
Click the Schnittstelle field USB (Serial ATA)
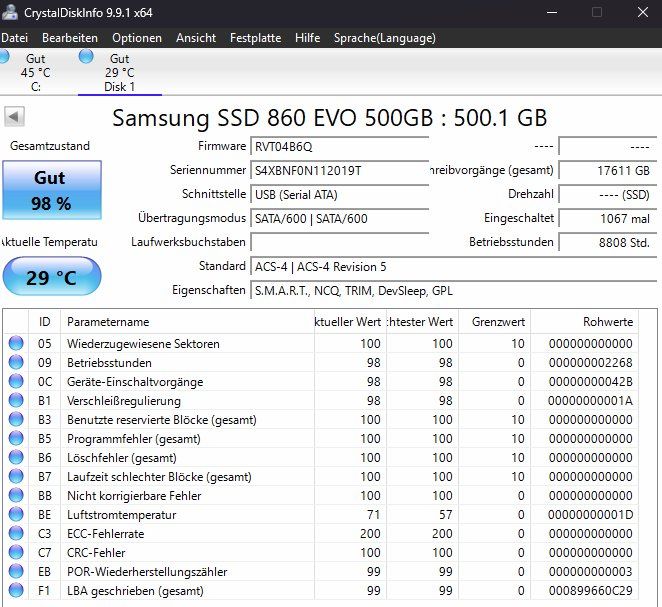pos(339,195)
